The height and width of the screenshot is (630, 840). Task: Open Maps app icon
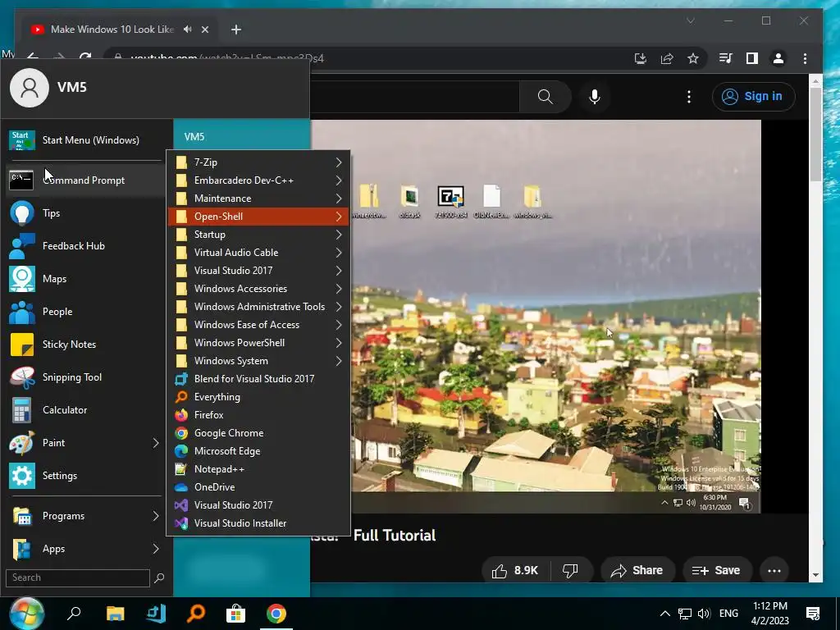coord(22,279)
